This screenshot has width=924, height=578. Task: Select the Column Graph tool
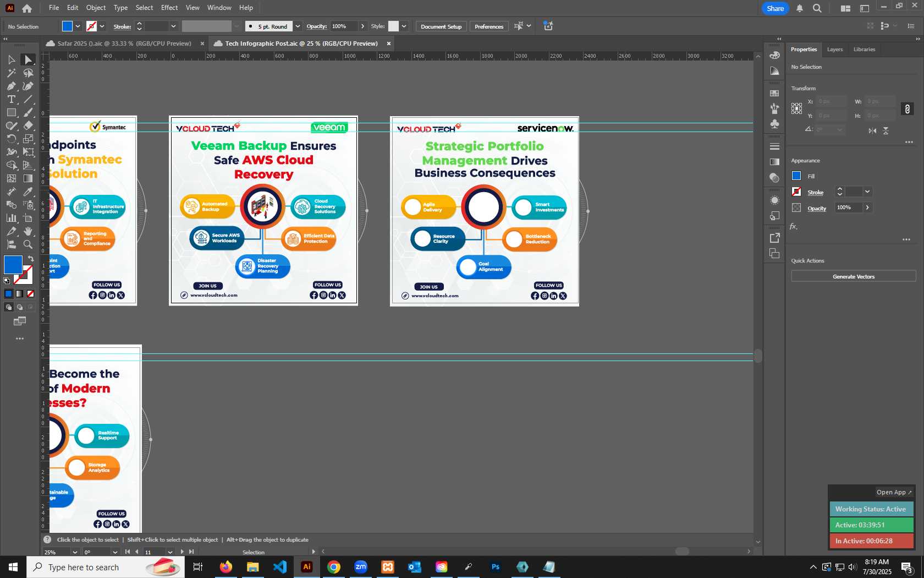point(11,218)
